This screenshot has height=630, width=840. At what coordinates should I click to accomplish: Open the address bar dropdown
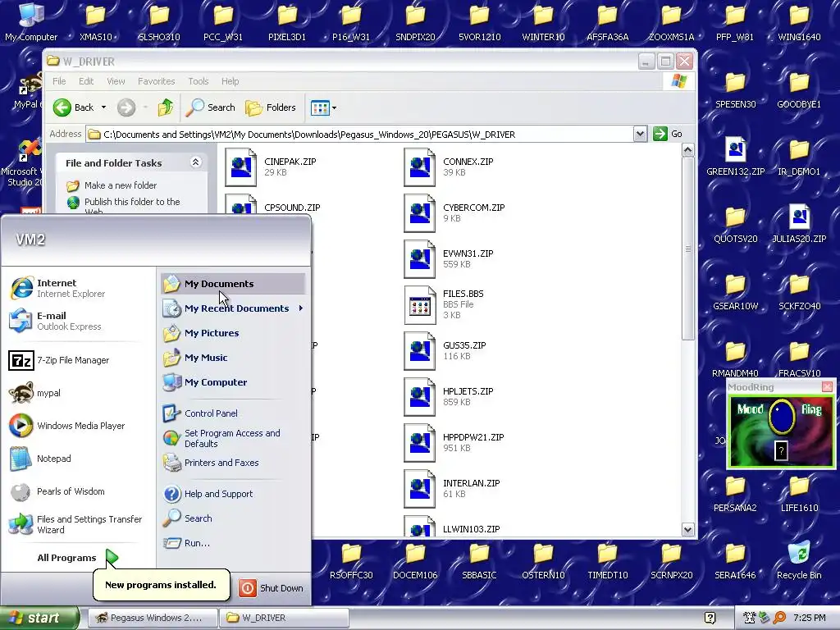tap(640, 134)
